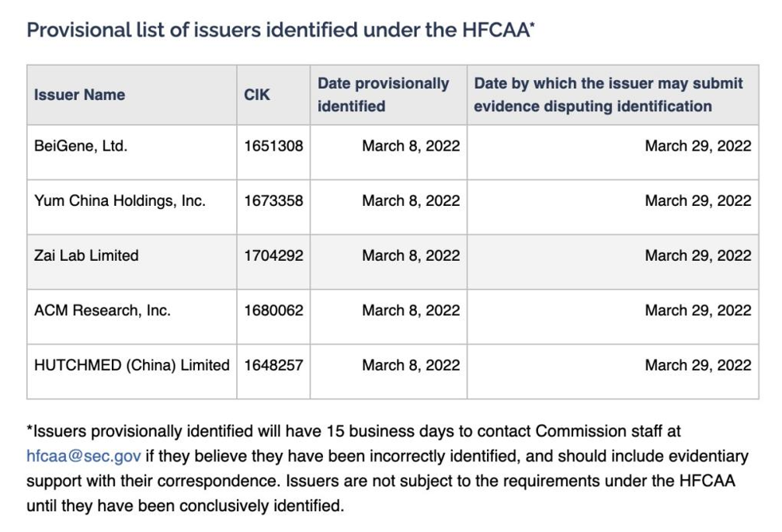
Task: Click BeiGene's March 8, 2022 identification date
Action: 411,146
